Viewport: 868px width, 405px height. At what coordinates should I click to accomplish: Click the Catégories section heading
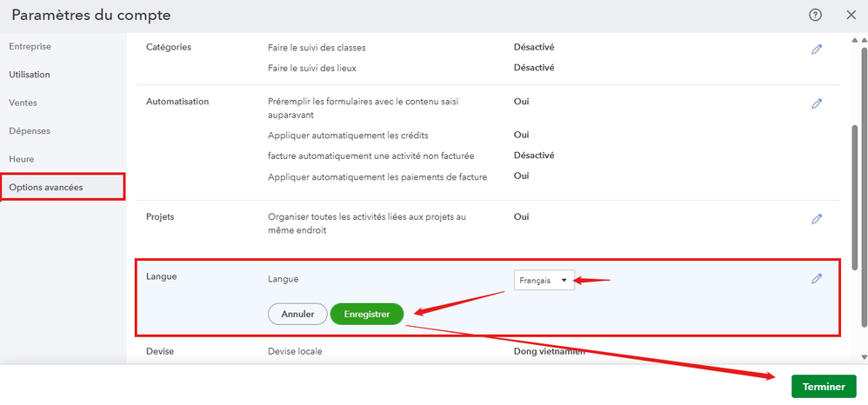[169, 47]
